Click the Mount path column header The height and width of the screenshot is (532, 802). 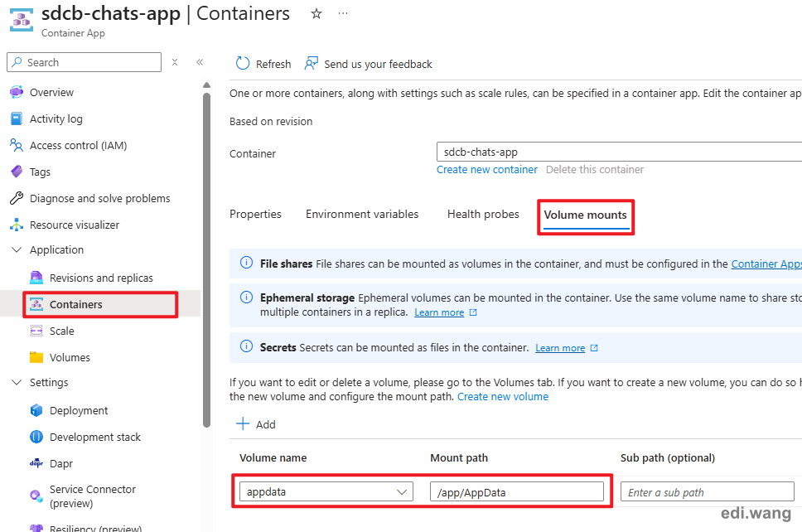(x=459, y=457)
